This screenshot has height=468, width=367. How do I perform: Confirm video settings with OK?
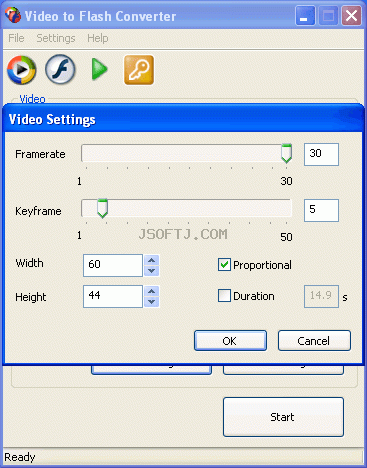230,341
